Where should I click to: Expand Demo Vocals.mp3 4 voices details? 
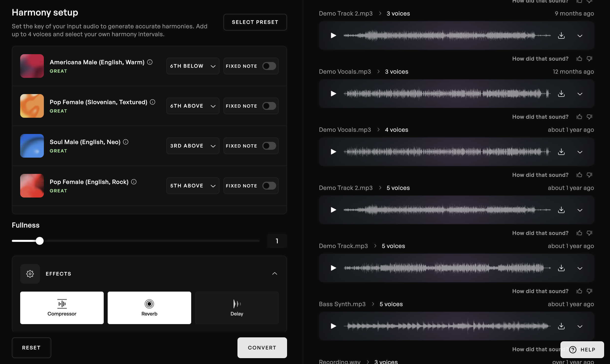580,152
